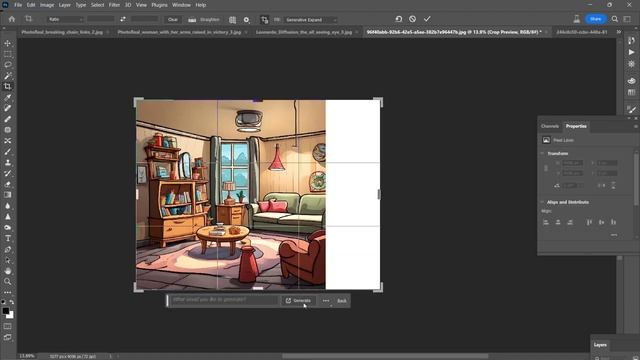
Task: Toggle flip vertical in Transform section
Action: 613,185
